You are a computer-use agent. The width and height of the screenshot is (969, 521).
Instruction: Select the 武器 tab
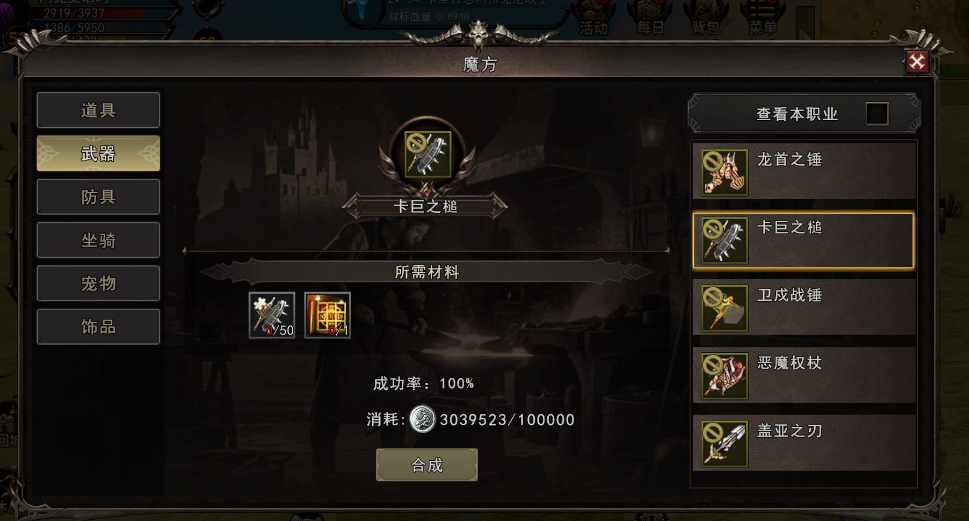pyautogui.click(x=98, y=153)
